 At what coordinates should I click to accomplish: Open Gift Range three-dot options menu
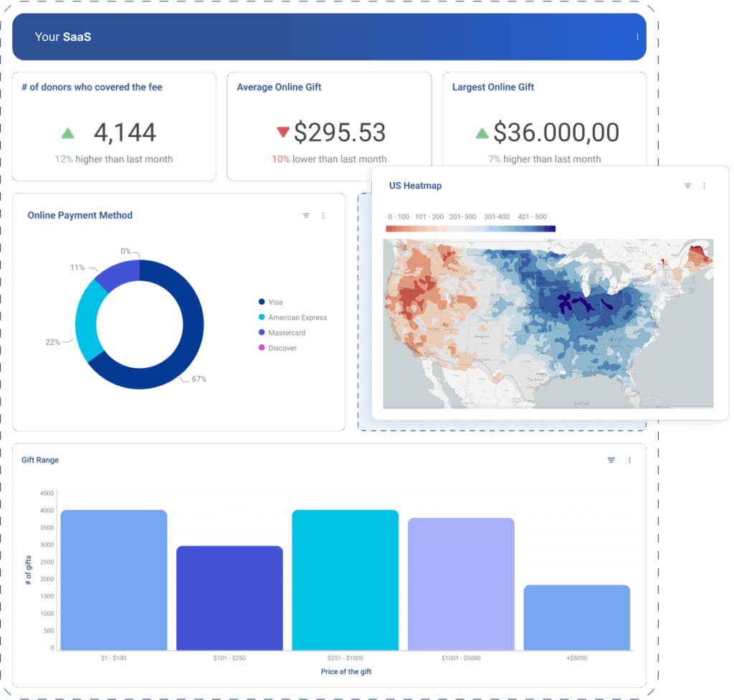click(x=629, y=460)
